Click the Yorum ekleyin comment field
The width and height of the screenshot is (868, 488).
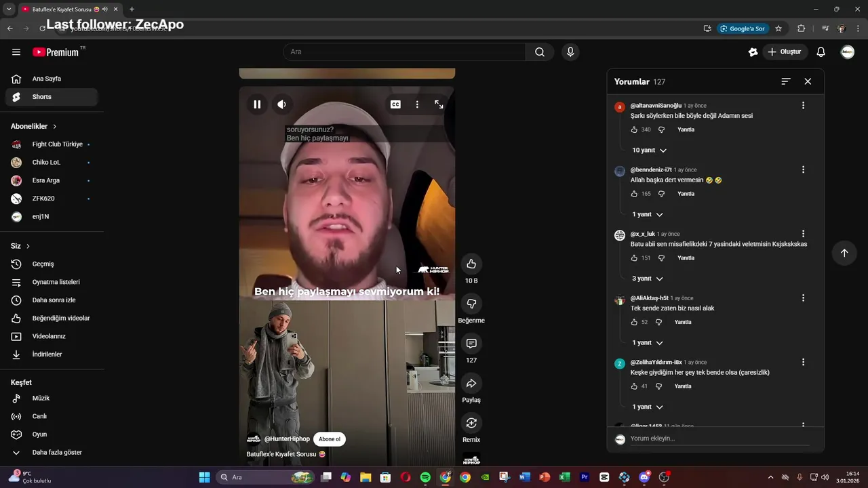coord(719,439)
